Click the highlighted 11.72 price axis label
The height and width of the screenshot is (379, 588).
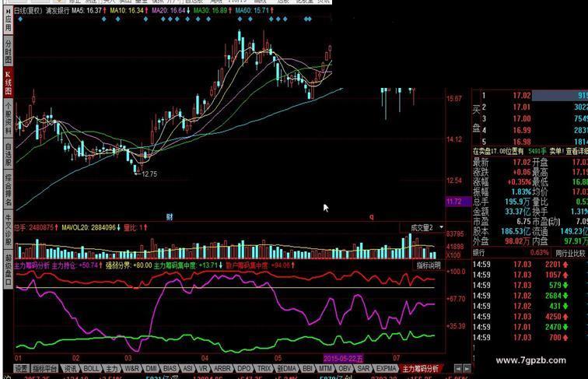[458, 202]
